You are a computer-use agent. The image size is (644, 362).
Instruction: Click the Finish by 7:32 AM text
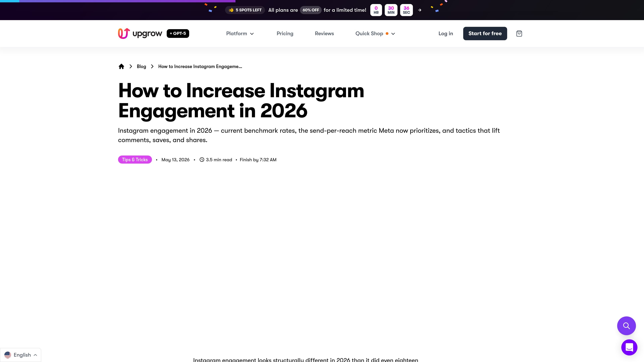258,160
